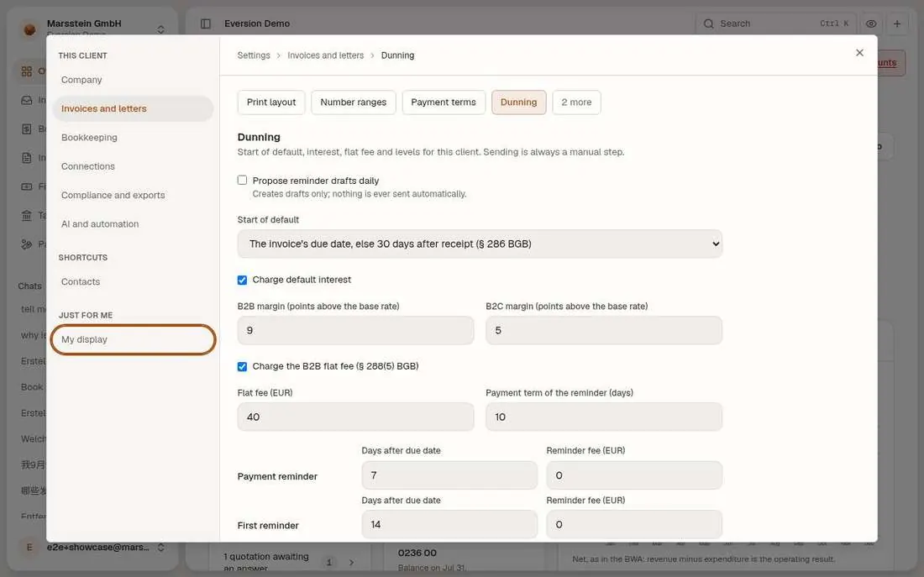Image resolution: width=924 pixels, height=577 pixels.
Task: Uncheck Charge the B2B flat fee checkbox
Action: tap(242, 366)
